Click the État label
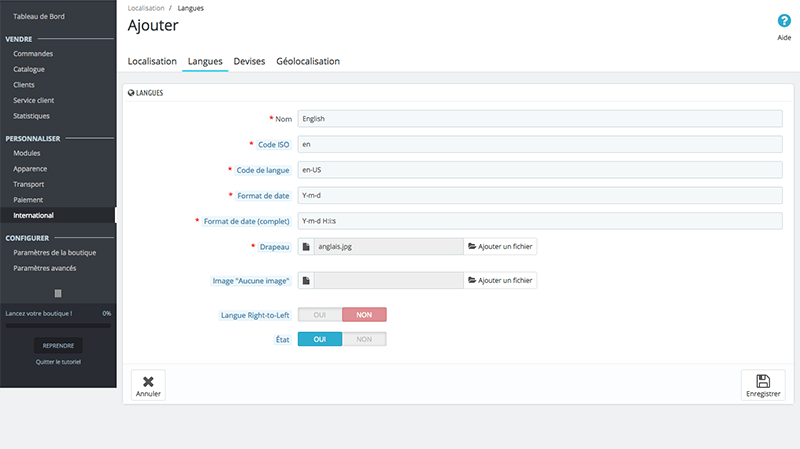This screenshot has width=800, height=449. [x=283, y=340]
